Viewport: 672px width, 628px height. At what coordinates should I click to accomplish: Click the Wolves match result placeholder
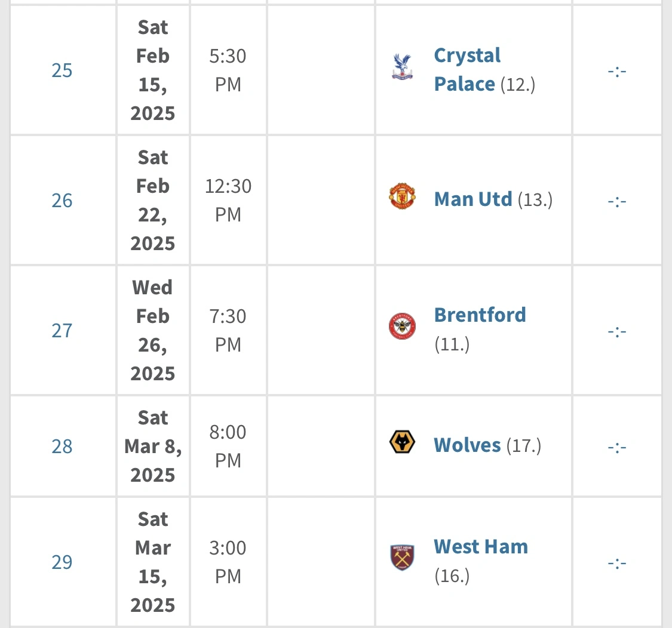(617, 447)
